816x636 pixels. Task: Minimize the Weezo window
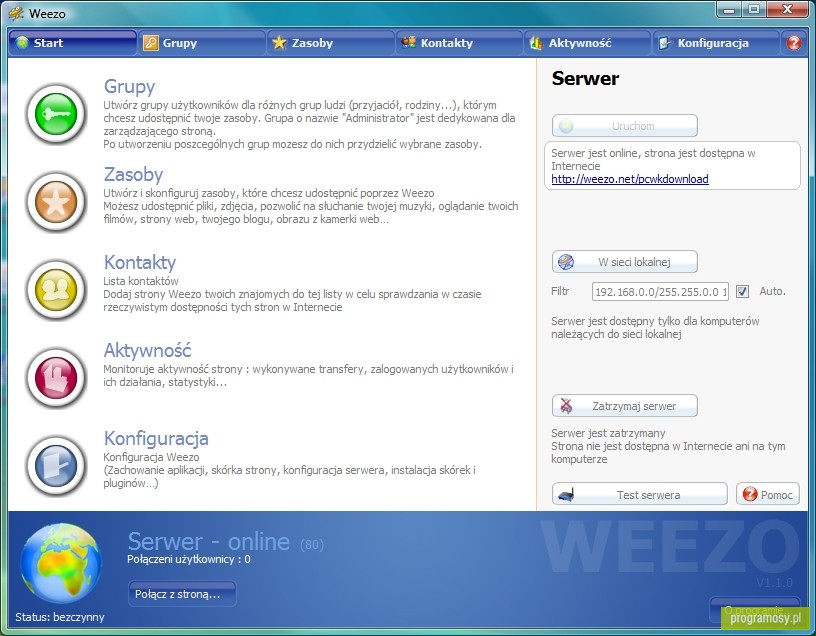pos(729,10)
